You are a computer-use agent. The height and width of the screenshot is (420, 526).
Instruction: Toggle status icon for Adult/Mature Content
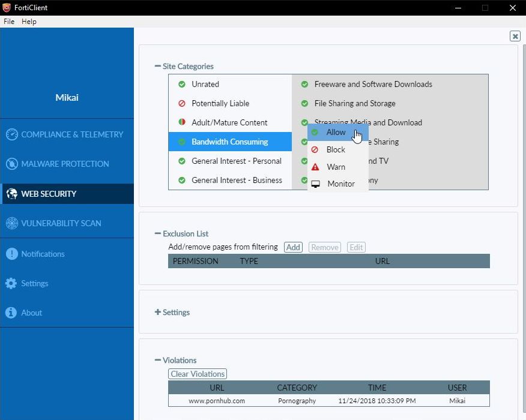[x=182, y=122]
